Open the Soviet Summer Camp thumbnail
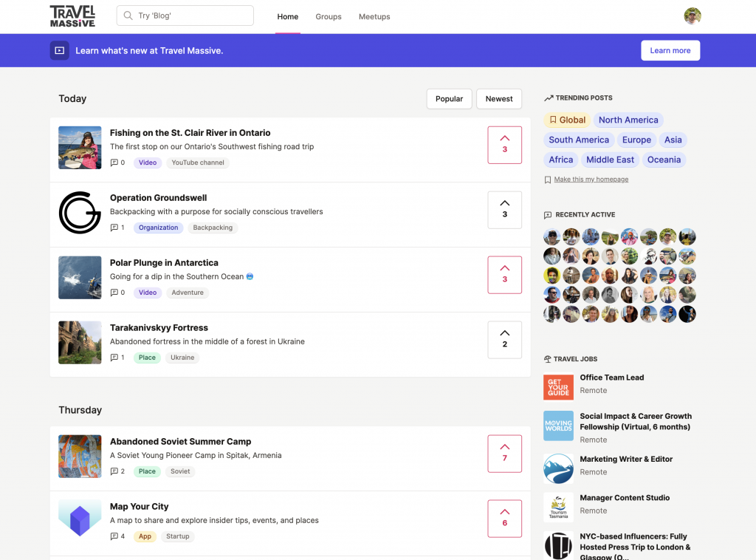The image size is (756, 560). (x=80, y=457)
